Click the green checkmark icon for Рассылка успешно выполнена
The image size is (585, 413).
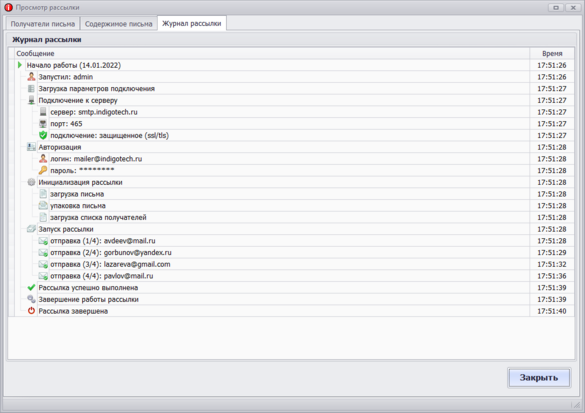click(x=31, y=287)
